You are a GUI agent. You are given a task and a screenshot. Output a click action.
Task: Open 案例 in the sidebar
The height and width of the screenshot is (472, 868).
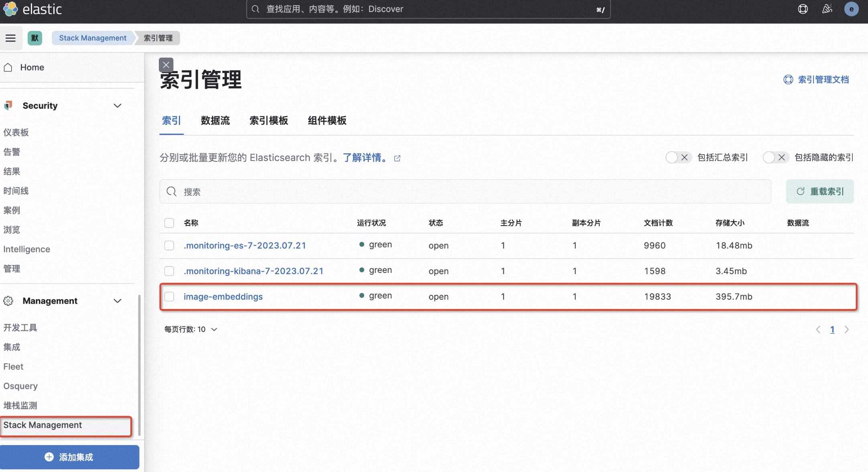(12, 210)
